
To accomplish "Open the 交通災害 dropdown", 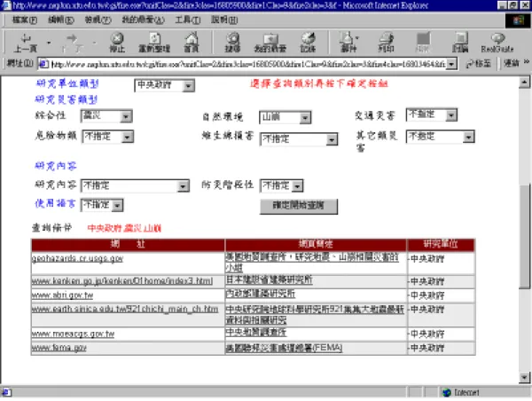I will pyautogui.click(x=432, y=114).
